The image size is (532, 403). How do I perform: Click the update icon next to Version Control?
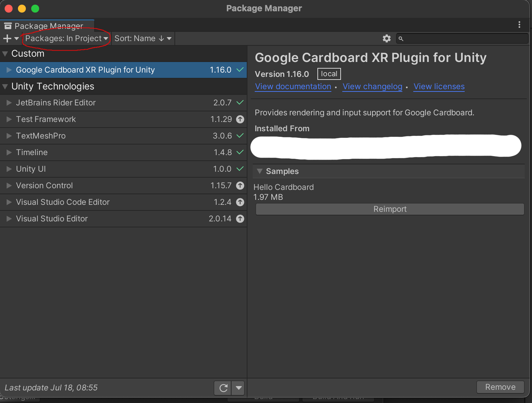click(x=240, y=186)
